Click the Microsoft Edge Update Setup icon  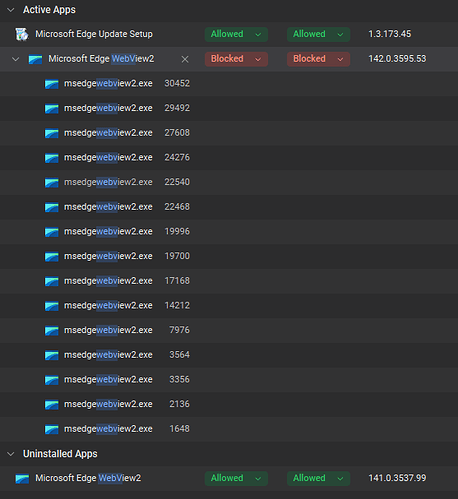22,34
